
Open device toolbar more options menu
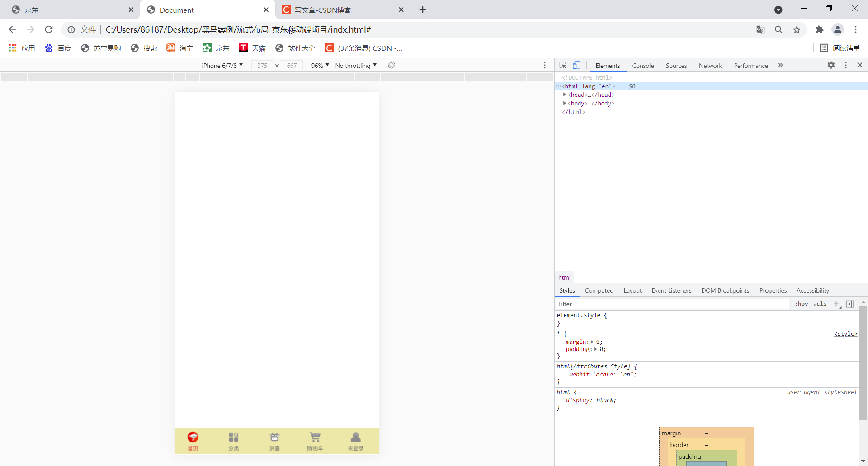coord(545,65)
